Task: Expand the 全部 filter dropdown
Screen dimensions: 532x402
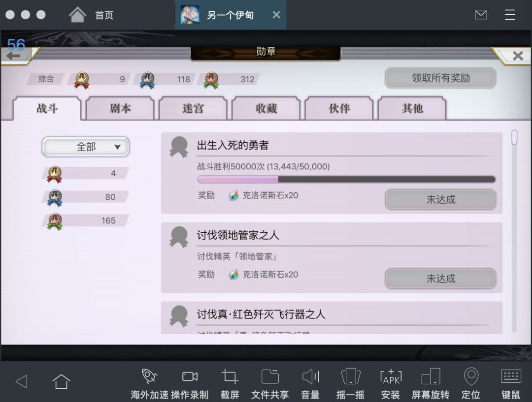Action: [86, 147]
